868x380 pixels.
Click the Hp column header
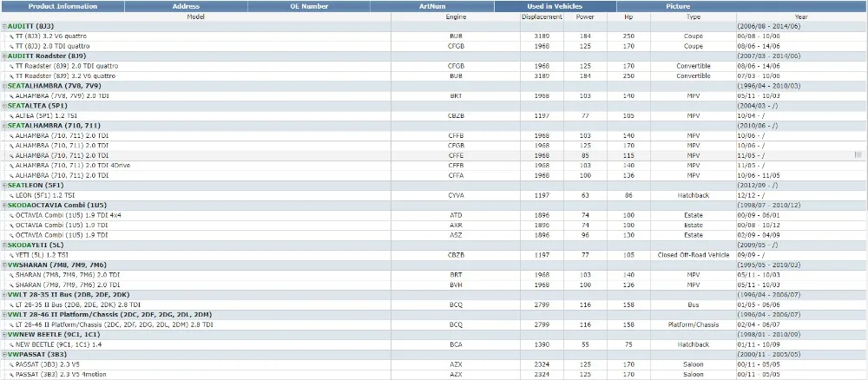coord(628,16)
